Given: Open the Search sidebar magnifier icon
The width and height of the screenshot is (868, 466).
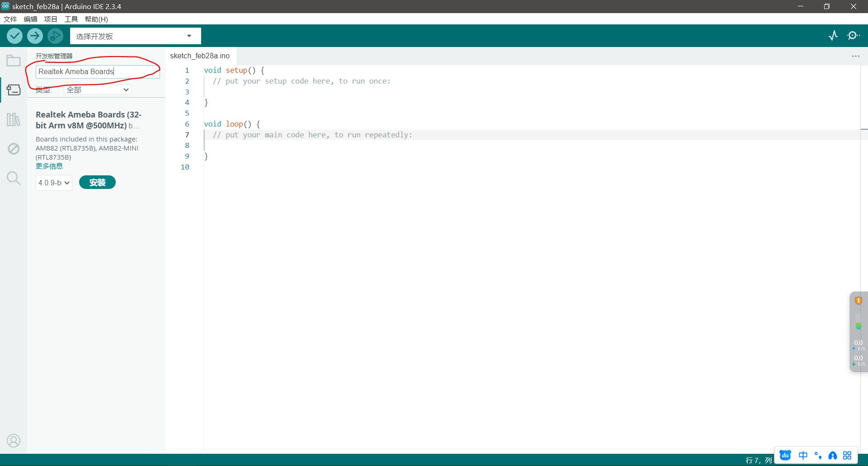Looking at the screenshot, I should 14,178.
